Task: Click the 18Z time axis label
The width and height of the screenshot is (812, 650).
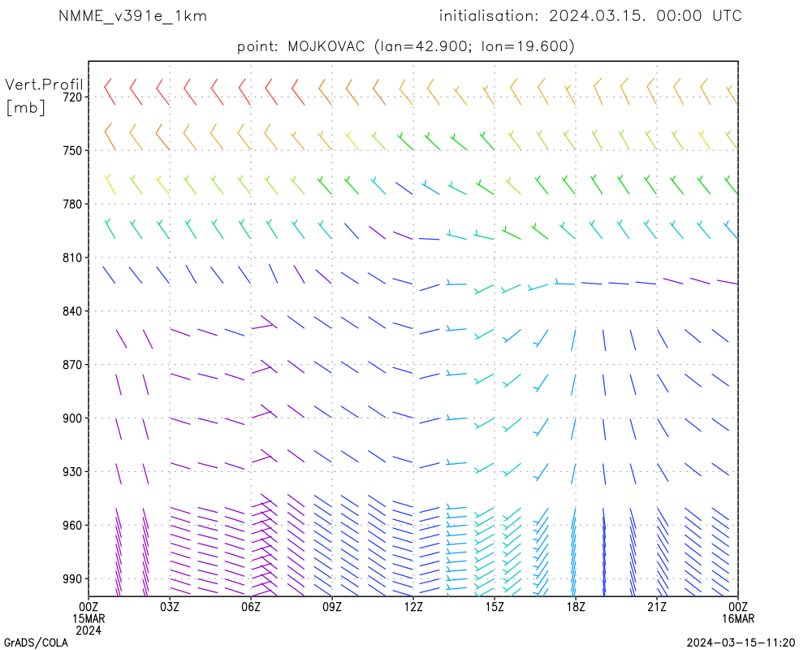Action: point(576,607)
